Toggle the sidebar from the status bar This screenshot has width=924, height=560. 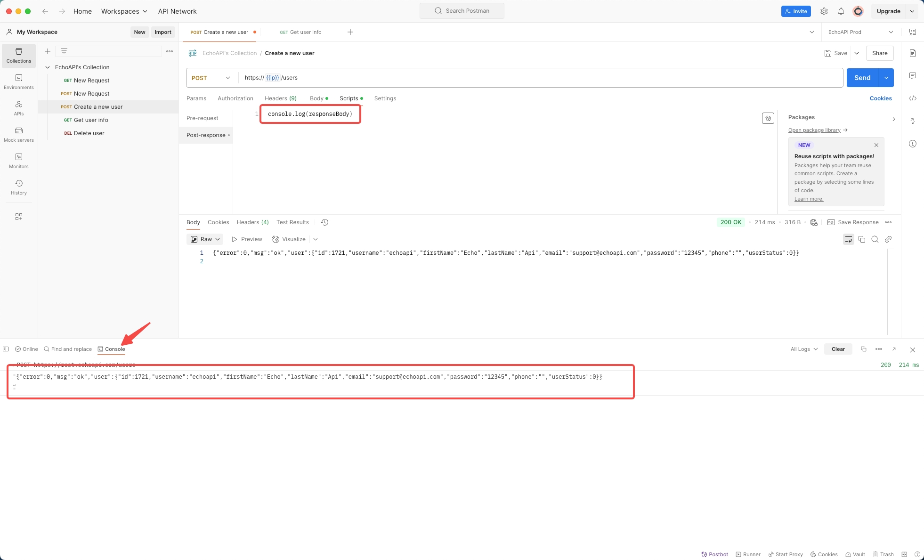point(6,349)
